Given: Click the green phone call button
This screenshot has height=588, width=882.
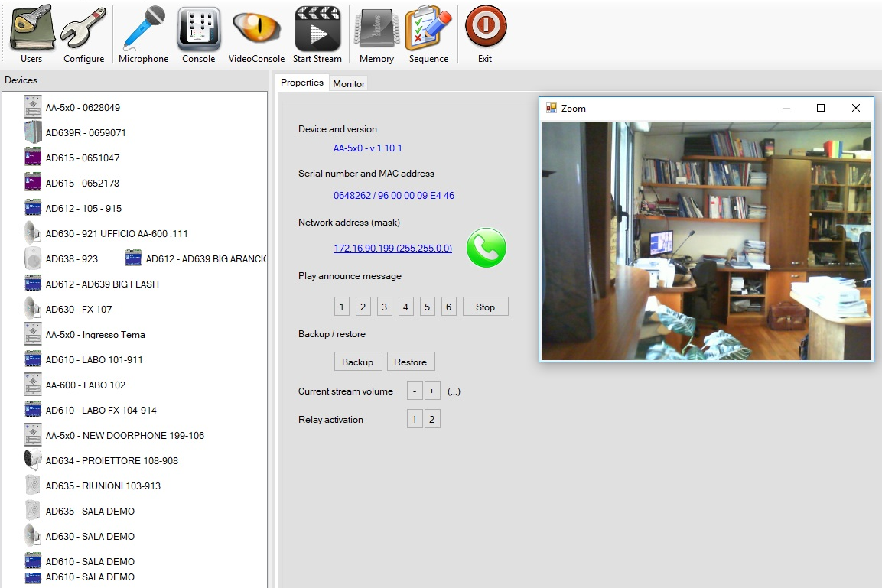Looking at the screenshot, I should click(486, 247).
